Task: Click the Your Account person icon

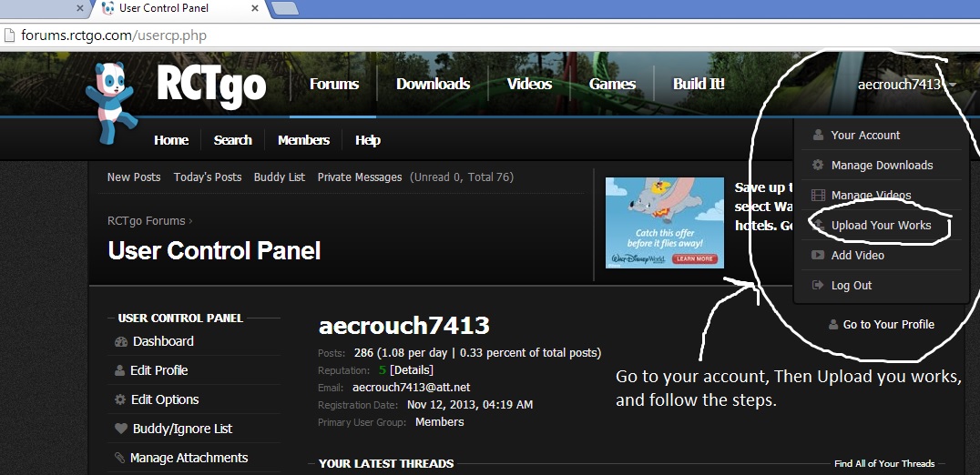Action: [x=817, y=136]
